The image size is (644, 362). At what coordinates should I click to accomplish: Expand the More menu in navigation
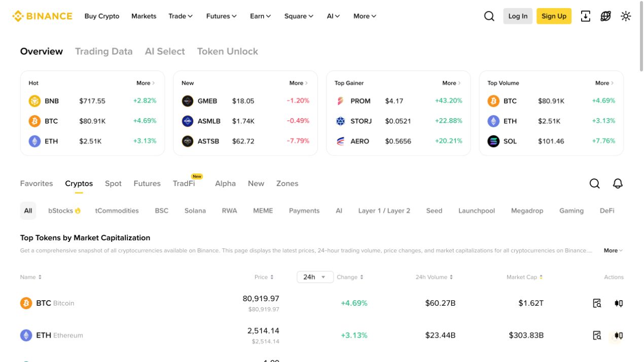(x=365, y=16)
